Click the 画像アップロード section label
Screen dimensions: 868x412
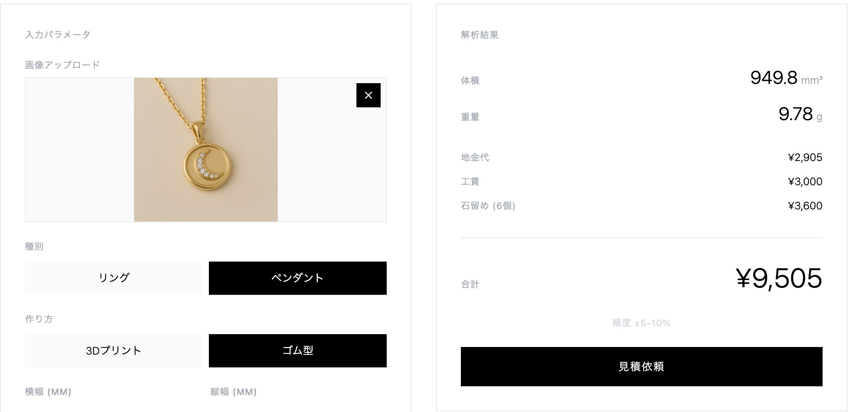pyautogui.click(x=62, y=65)
